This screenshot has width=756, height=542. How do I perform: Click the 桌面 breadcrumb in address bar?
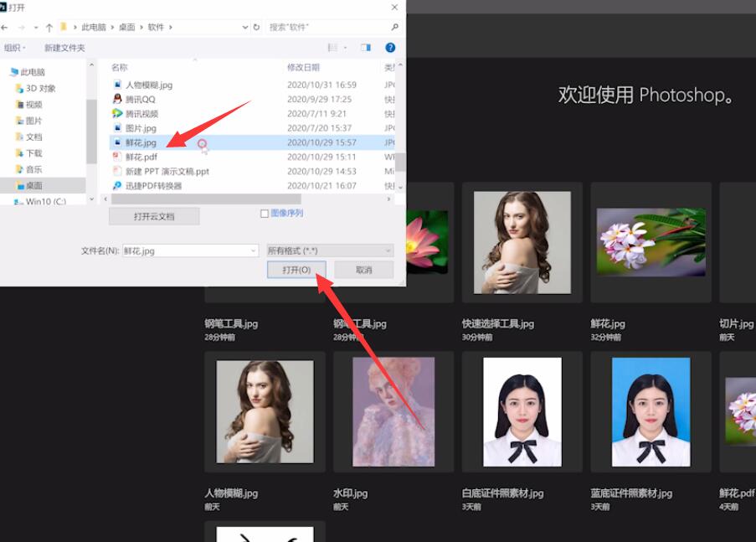pos(127,28)
